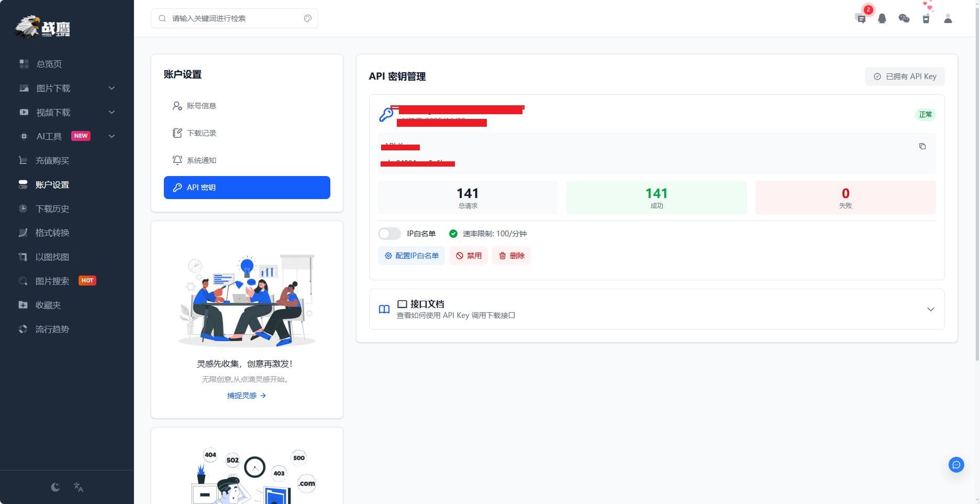Open the 系统通知 settings tab
The width and height of the screenshot is (980, 504).
(201, 160)
